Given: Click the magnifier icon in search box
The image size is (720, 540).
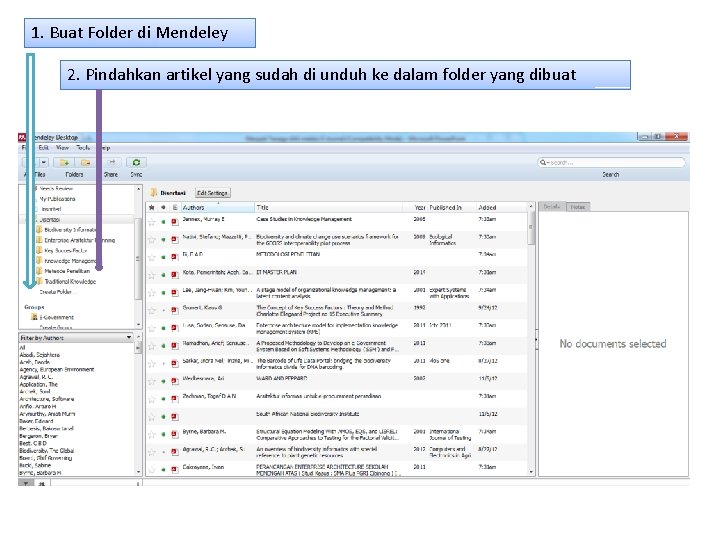Looking at the screenshot, I should [543, 163].
